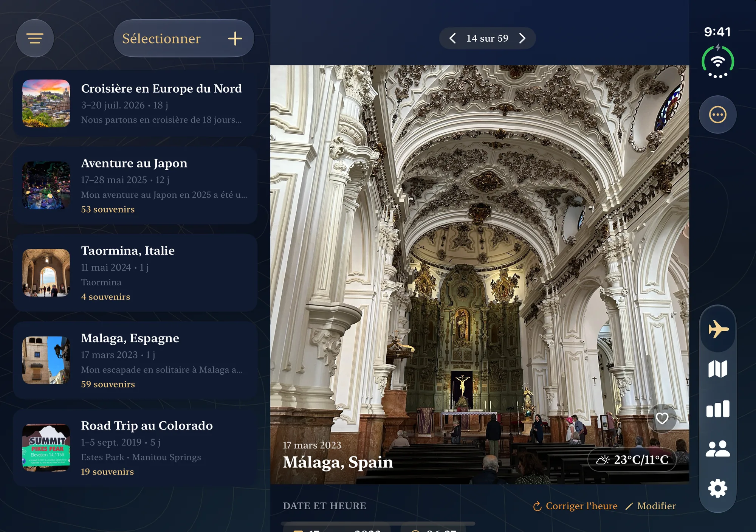
Task: Click the Edinburgh cruise thumbnail
Action: point(46,103)
